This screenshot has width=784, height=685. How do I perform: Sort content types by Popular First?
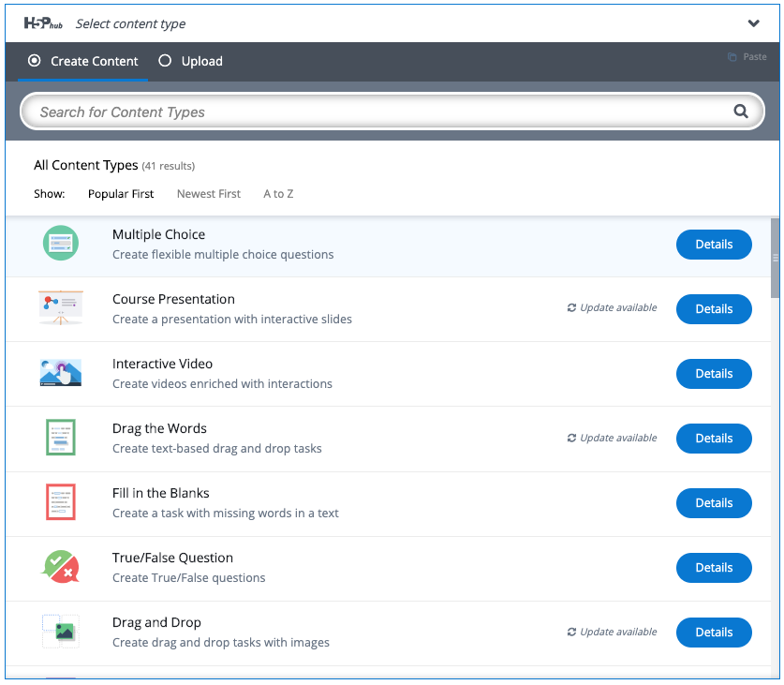point(121,194)
